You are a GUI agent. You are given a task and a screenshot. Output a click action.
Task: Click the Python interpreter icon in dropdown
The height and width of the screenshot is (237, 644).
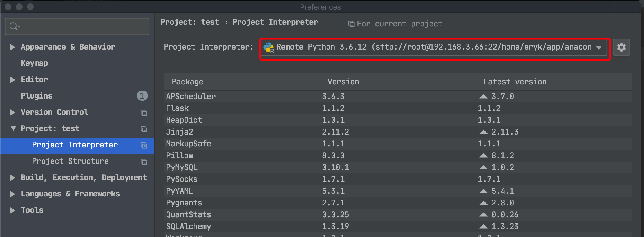pyautogui.click(x=269, y=48)
